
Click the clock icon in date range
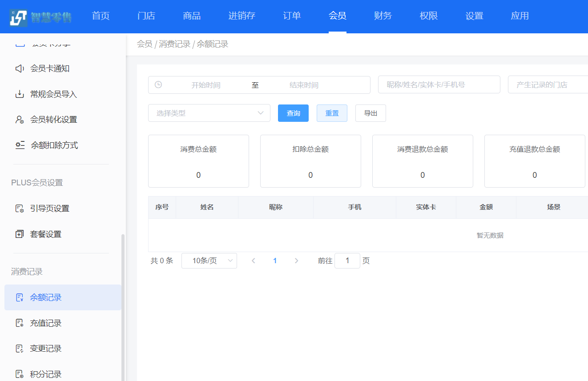point(158,85)
